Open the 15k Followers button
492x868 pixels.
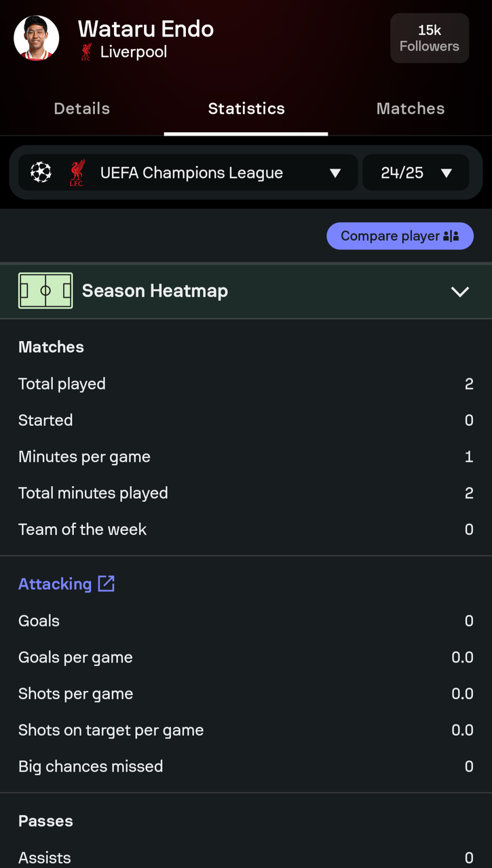[x=429, y=38]
